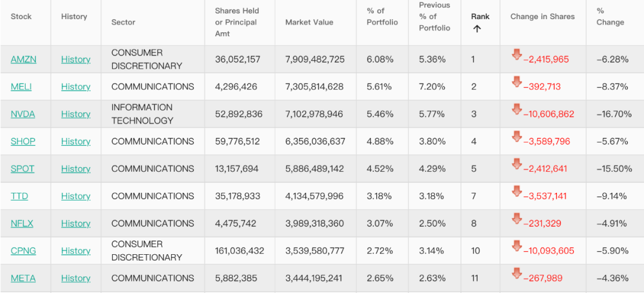This screenshot has height=293, width=644.
Task: Click the SHOP row red decrease arrow
Action: tap(517, 137)
